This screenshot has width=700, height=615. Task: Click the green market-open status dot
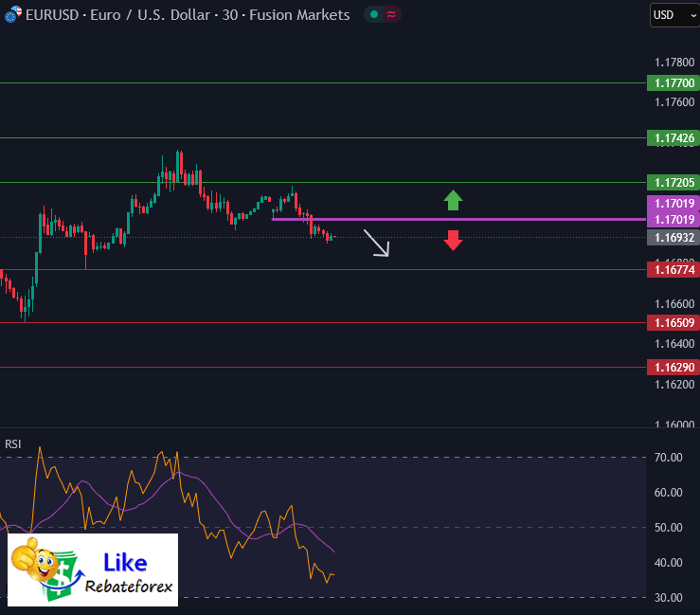374,15
